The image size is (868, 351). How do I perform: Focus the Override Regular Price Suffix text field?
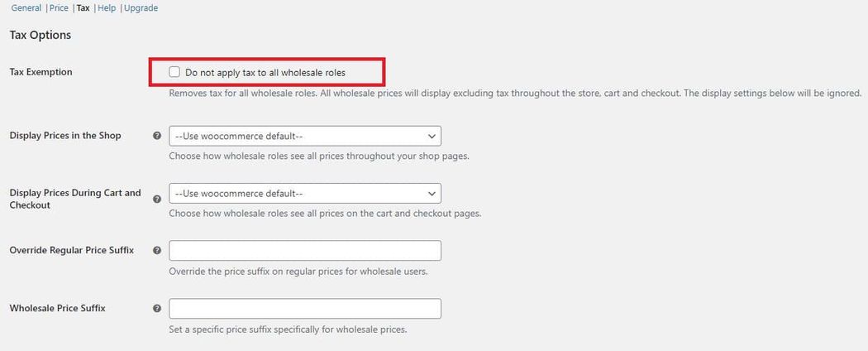304,250
